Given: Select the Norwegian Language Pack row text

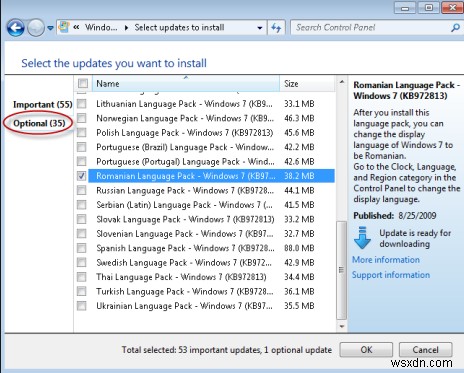Looking at the screenshot, I should (185, 118).
